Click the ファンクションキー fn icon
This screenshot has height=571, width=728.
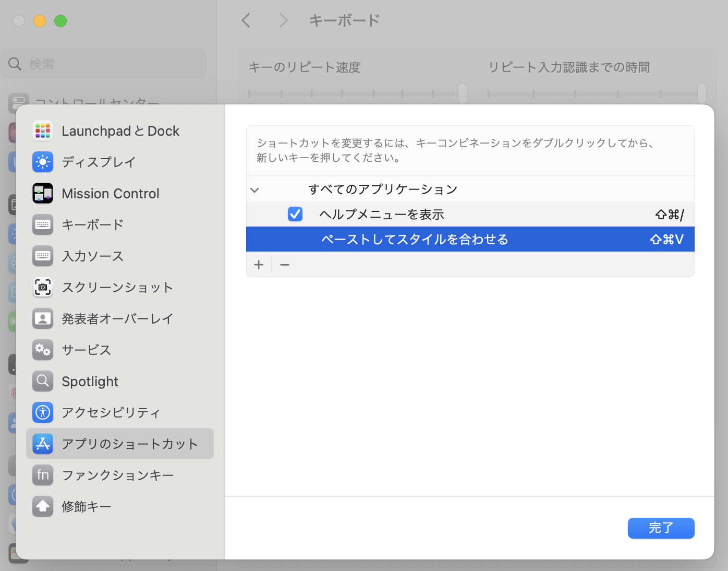tap(43, 475)
